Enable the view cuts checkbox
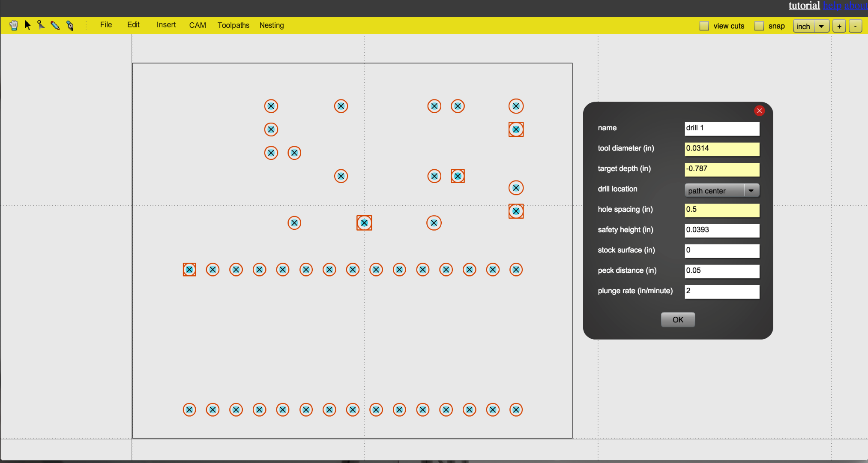 704,26
